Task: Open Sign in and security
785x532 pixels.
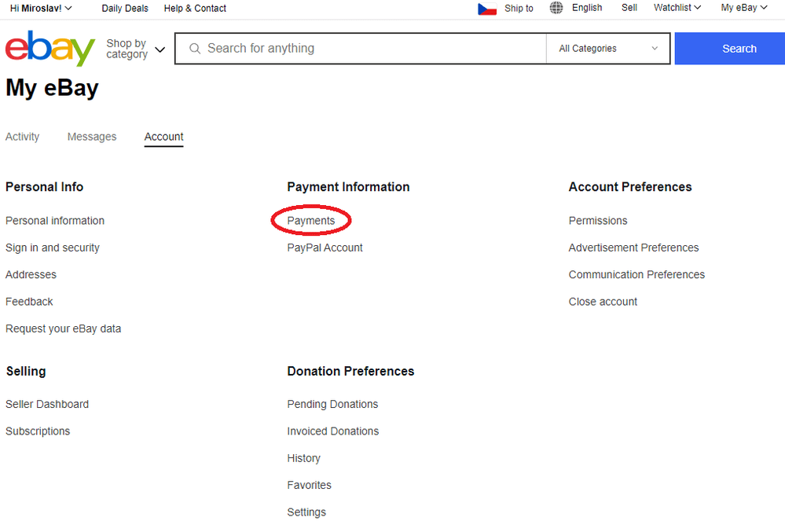Action: [x=53, y=248]
